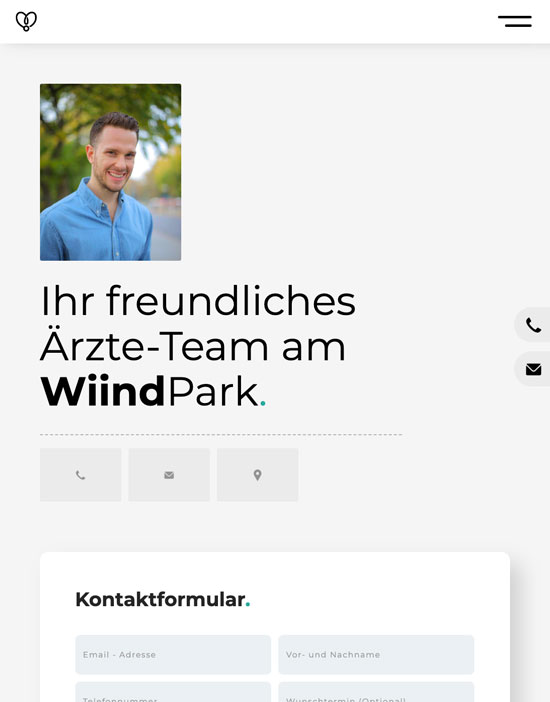Click empty space in the white header bar
The image size is (550, 702).
point(269,21)
